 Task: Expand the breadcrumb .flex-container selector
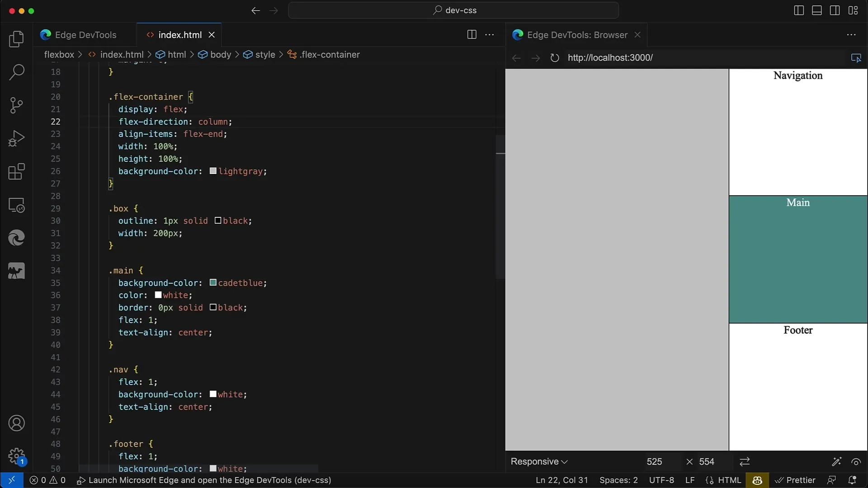tap(330, 54)
